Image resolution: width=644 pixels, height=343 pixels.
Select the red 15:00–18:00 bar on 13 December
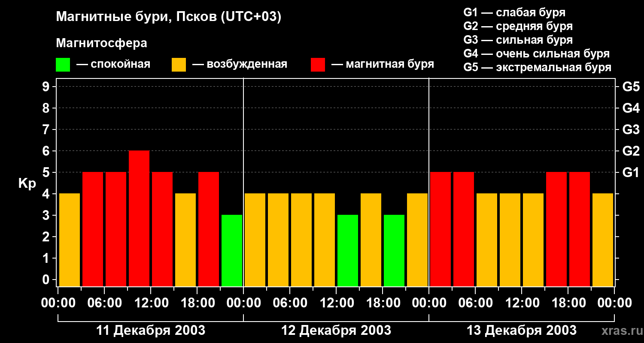[x=556, y=229]
